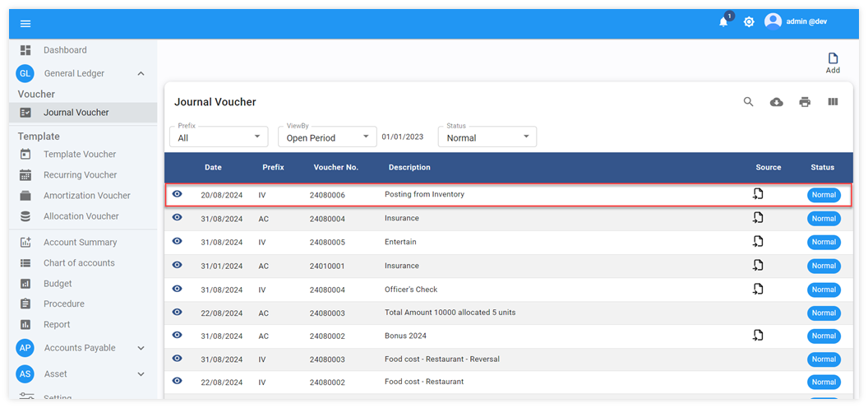Collapse the General Ledger section

[x=141, y=73]
